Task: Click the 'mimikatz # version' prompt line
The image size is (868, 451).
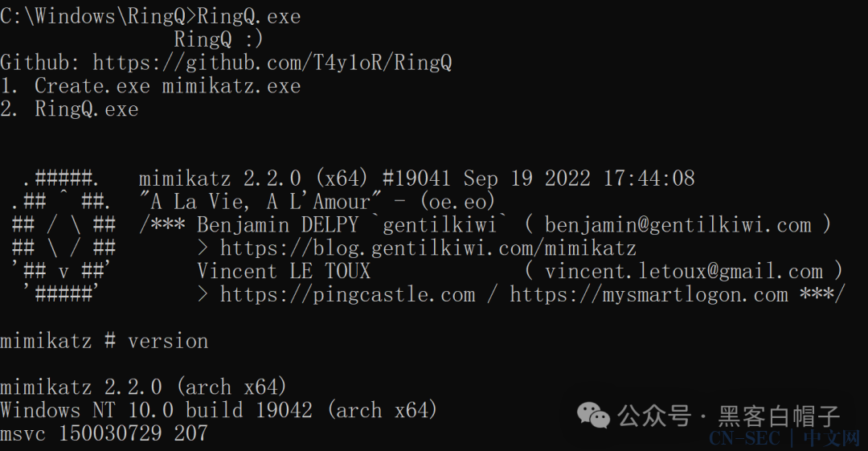Action: click(104, 341)
